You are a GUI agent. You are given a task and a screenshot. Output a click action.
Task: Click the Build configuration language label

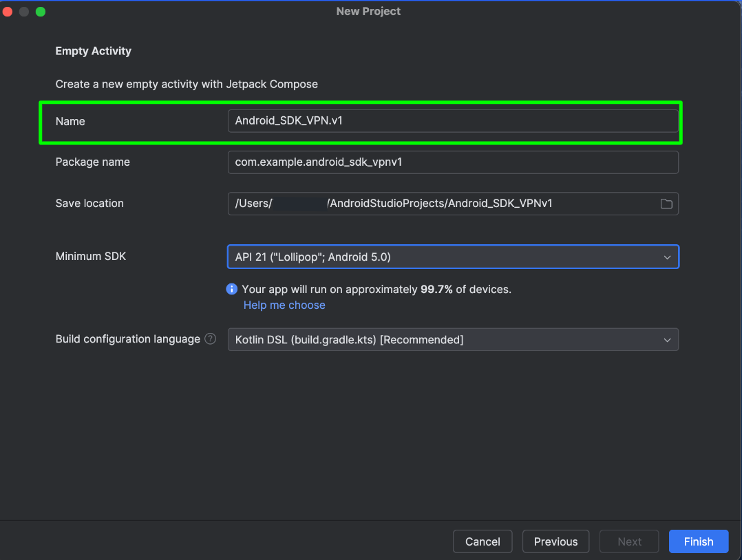pyautogui.click(x=128, y=339)
